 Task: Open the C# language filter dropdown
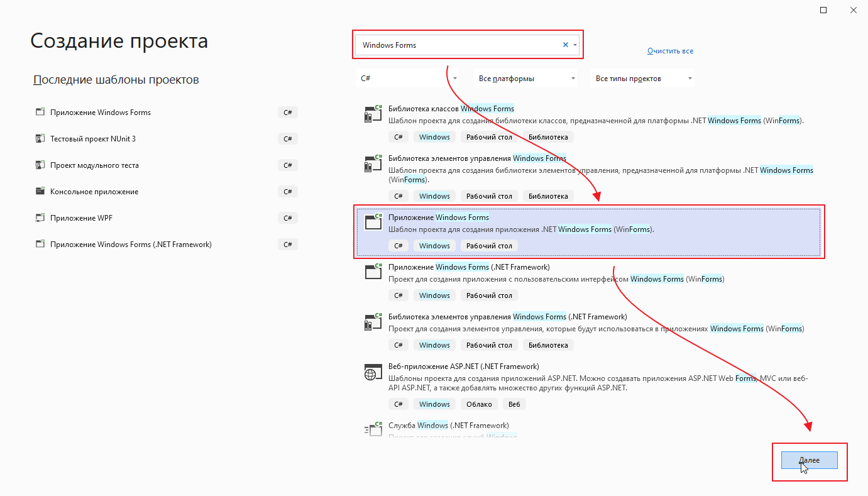pos(455,79)
